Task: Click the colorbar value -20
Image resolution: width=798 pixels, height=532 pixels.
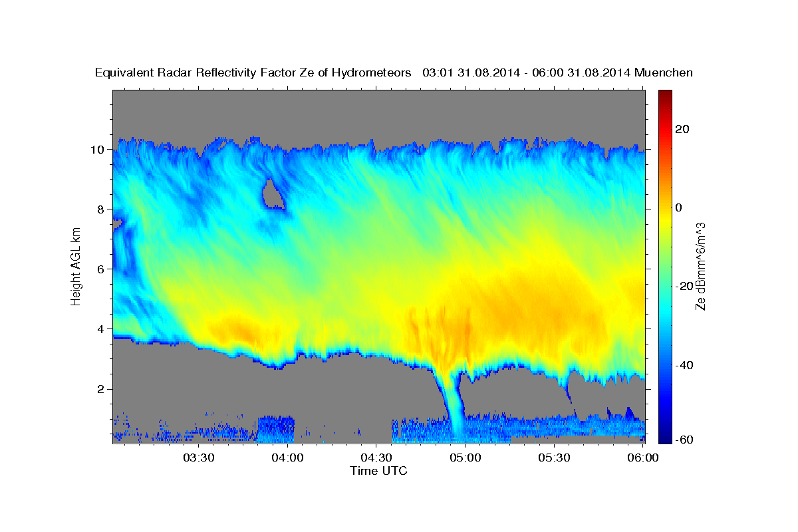Action: point(684,286)
